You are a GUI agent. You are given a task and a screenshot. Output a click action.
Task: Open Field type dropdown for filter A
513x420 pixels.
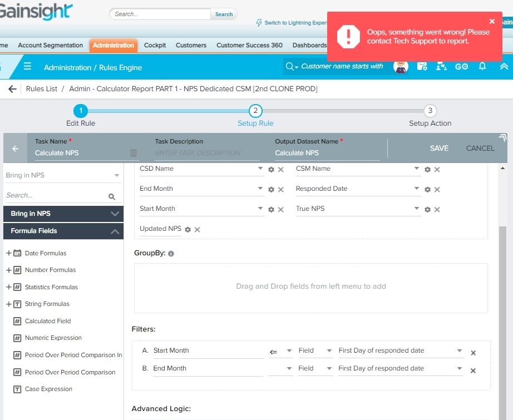coord(329,350)
